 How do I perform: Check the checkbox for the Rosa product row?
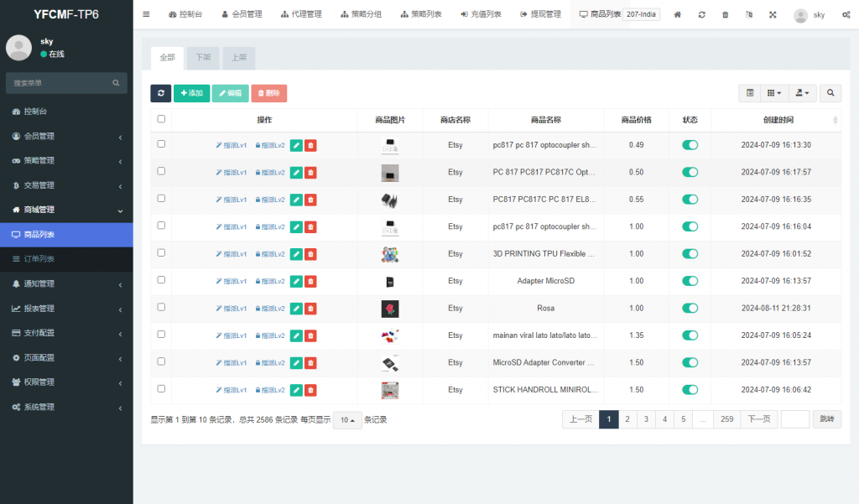(161, 308)
